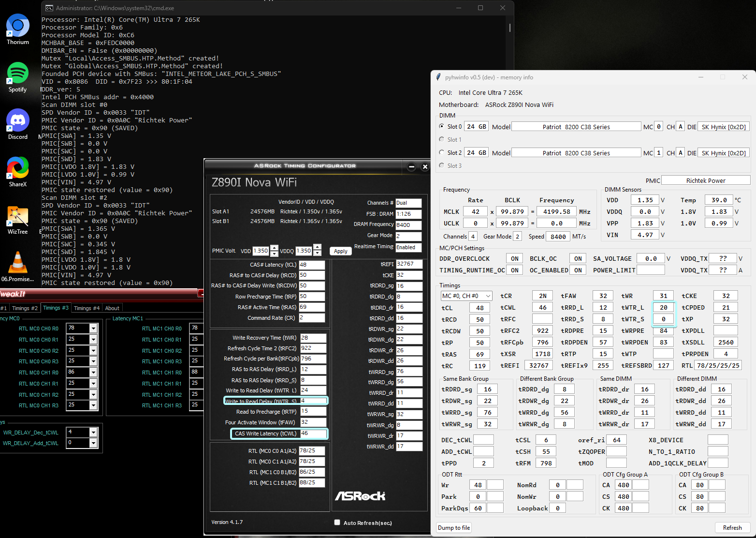Image resolution: width=756 pixels, height=538 pixels.
Task: Click the tWTR_L value field in pyhwinfo
Action: (664, 307)
